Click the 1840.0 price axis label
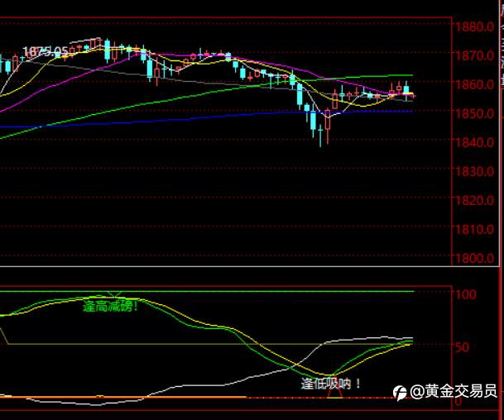 [x=475, y=141]
